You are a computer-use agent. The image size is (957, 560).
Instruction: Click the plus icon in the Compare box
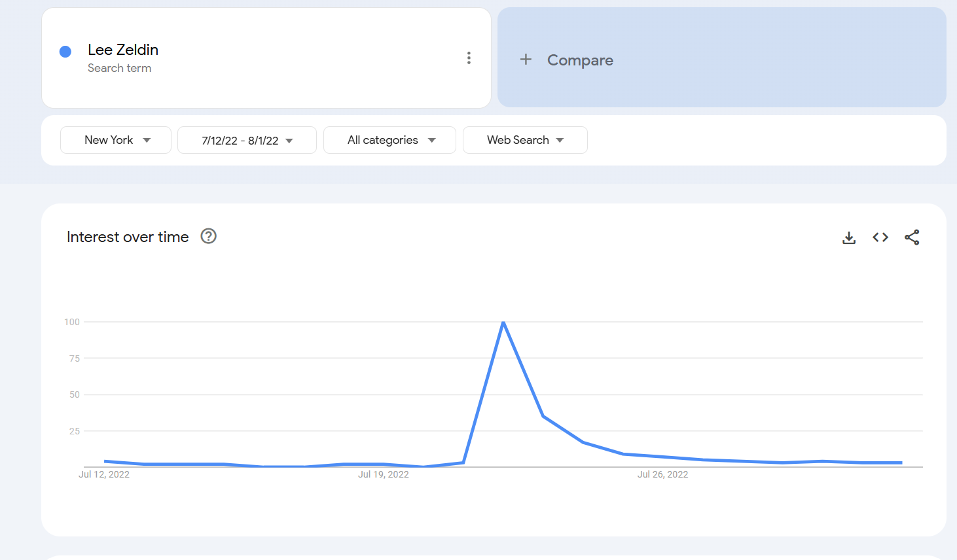[x=526, y=60]
